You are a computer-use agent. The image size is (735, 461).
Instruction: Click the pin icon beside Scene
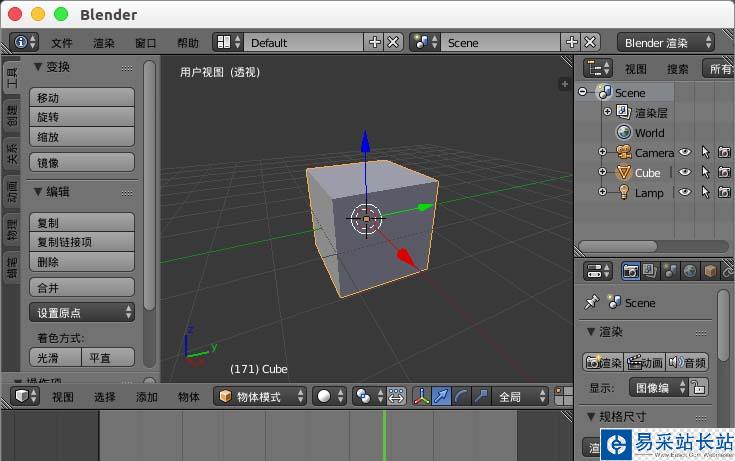(592, 302)
